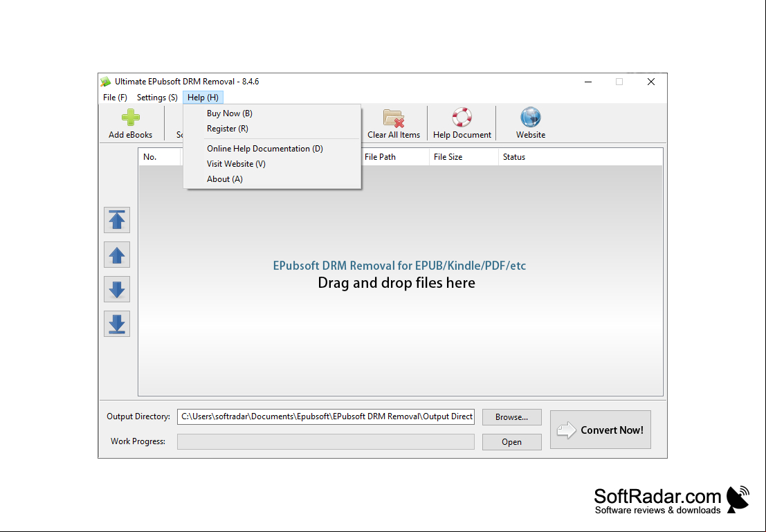Click the Website globe icon

pos(531,117)
